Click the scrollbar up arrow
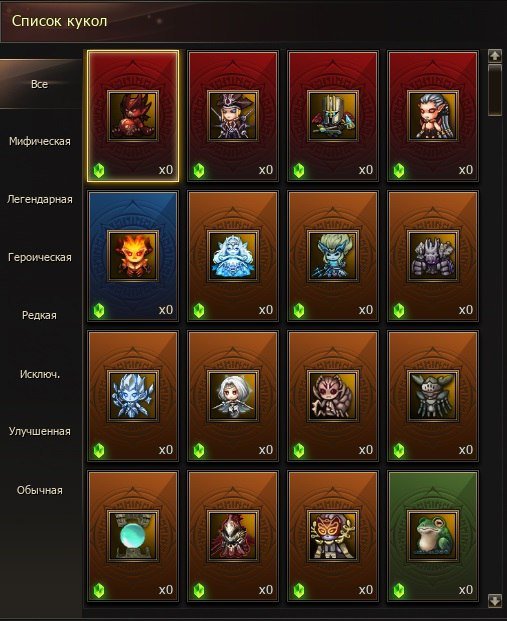Screen dimensions: 507x621 click(x=495, y=56)
